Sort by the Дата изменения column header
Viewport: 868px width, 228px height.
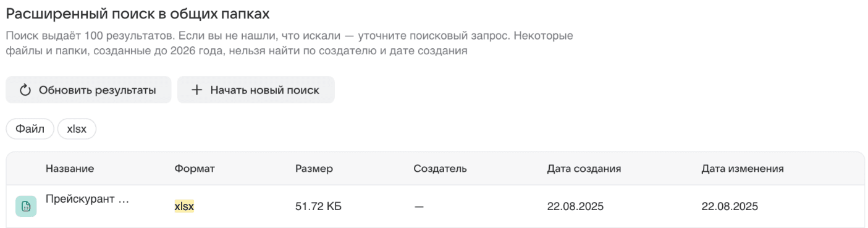[743, 168]
